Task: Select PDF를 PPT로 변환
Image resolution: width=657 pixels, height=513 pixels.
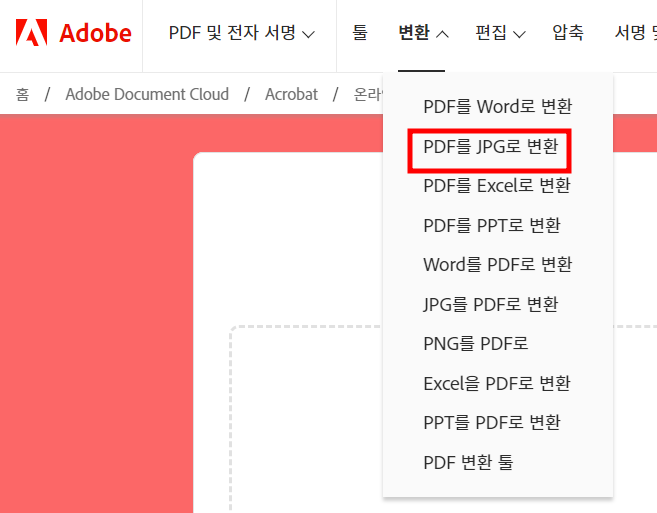Action: click(492, 225)
